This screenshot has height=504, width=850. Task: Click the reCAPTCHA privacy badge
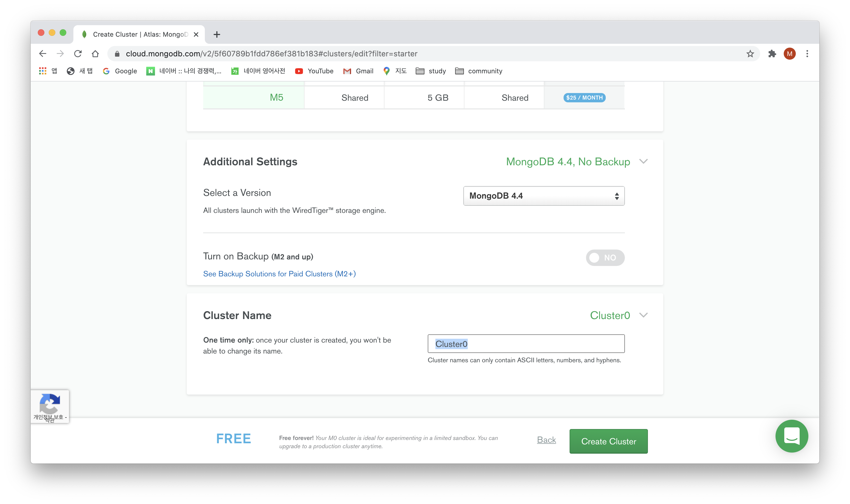(50, 406)
